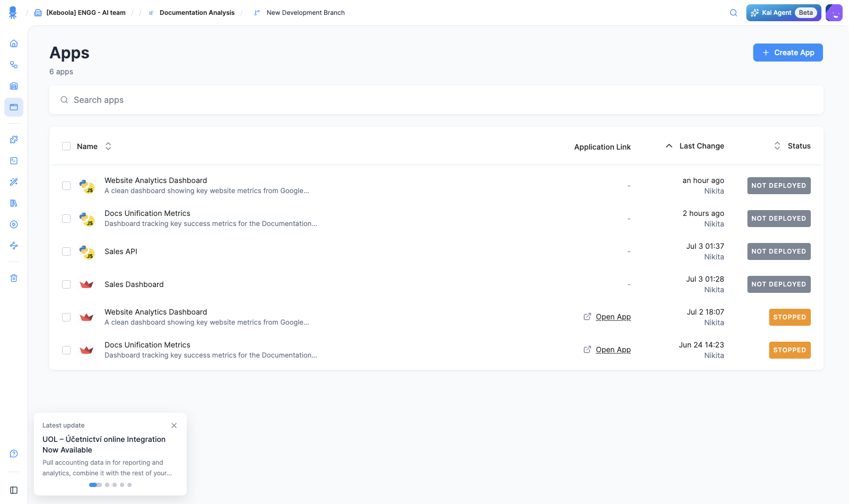Select the Sales API row checkbox
Viewport: 849px width, 504px height.
coord(66,251)
